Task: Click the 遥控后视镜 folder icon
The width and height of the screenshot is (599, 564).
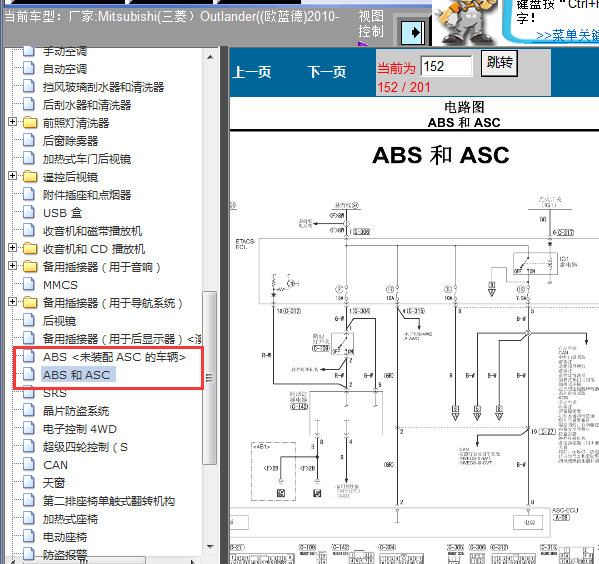Action: [x=29, y=177]
